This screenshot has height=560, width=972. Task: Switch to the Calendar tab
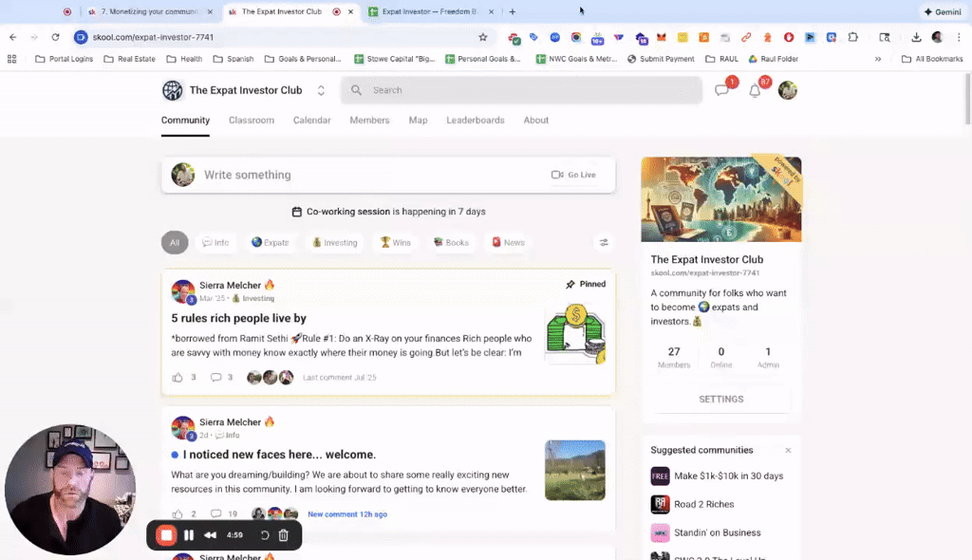tap(311, 121)
